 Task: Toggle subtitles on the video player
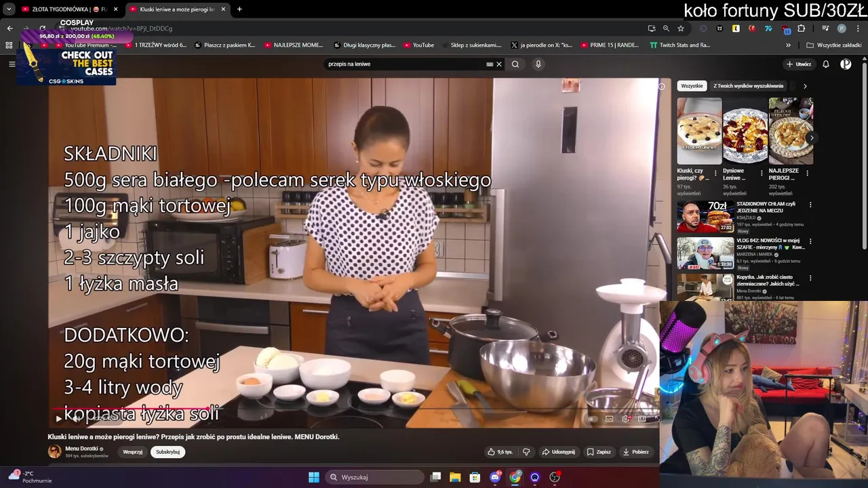[609, 419]
